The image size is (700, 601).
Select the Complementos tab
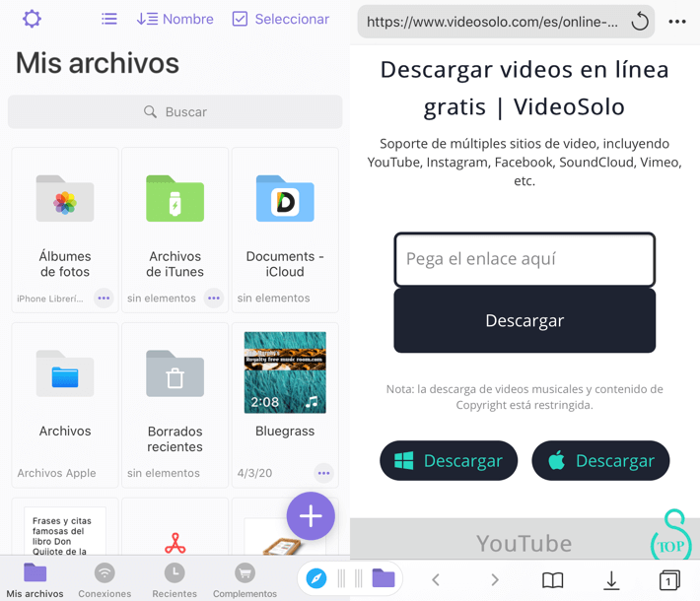click(x=245, y=579)
